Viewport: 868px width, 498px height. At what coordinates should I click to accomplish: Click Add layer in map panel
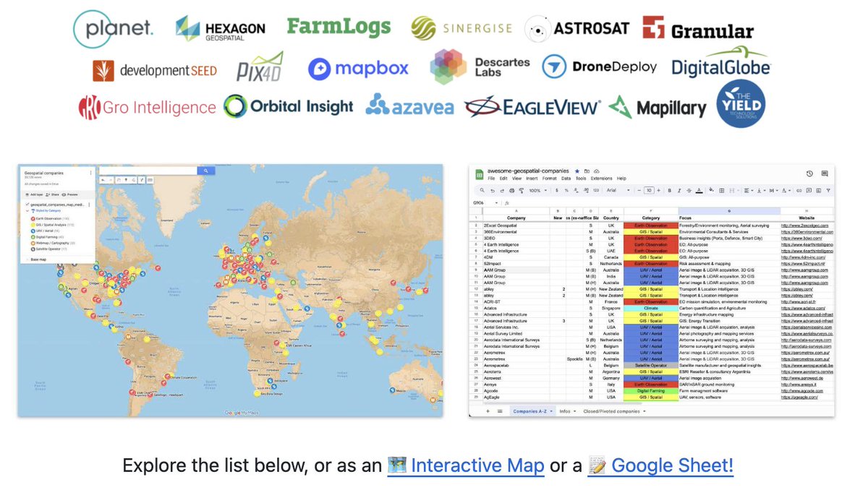[35, 194]
